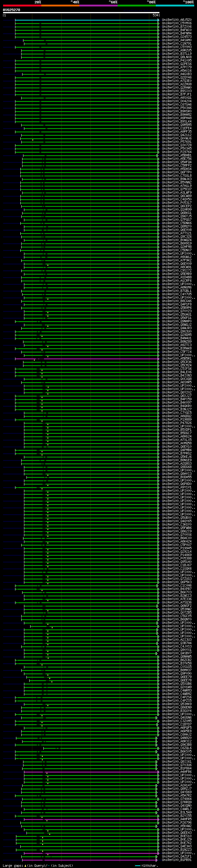
Task: Click the white query sequence bar
Action: click(x=81, y=12)
